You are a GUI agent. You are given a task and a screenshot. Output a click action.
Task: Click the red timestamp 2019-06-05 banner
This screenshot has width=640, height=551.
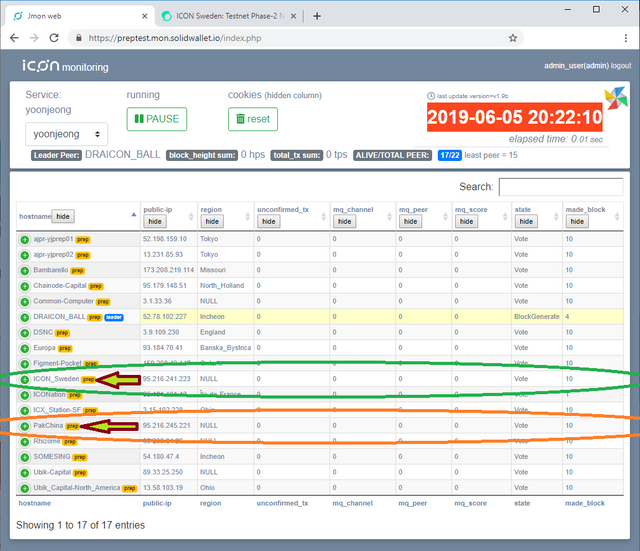click(x=515, y=117)
